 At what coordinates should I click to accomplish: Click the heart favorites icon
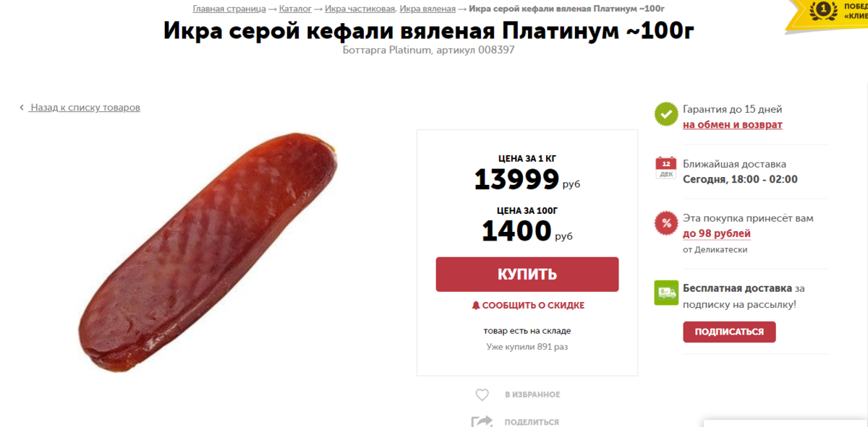(x=482, y=395)
